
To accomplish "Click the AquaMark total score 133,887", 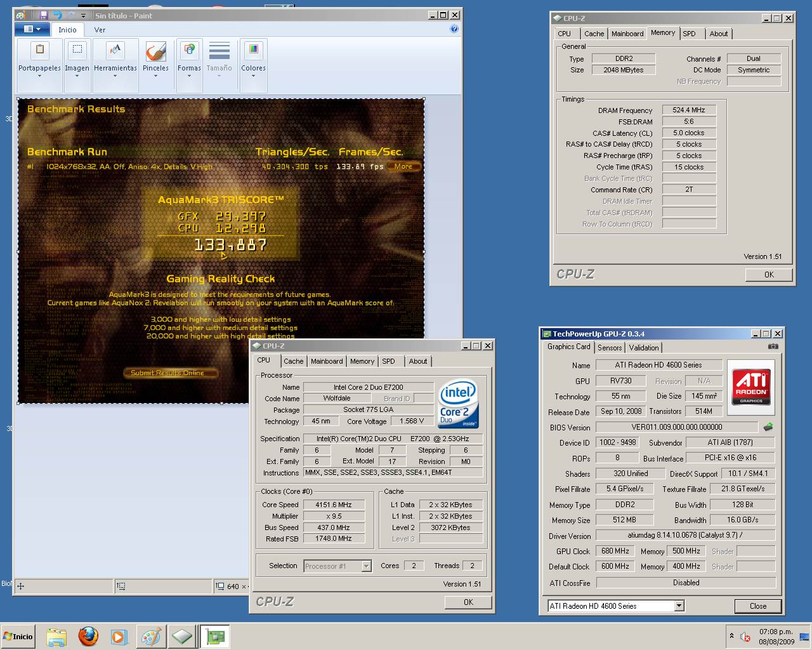I will (230, 244).
